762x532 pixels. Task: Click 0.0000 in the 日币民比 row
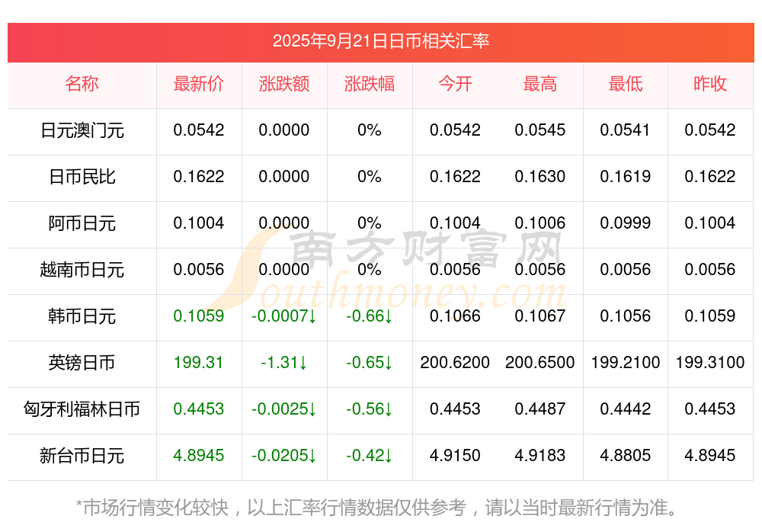point(284,177)
